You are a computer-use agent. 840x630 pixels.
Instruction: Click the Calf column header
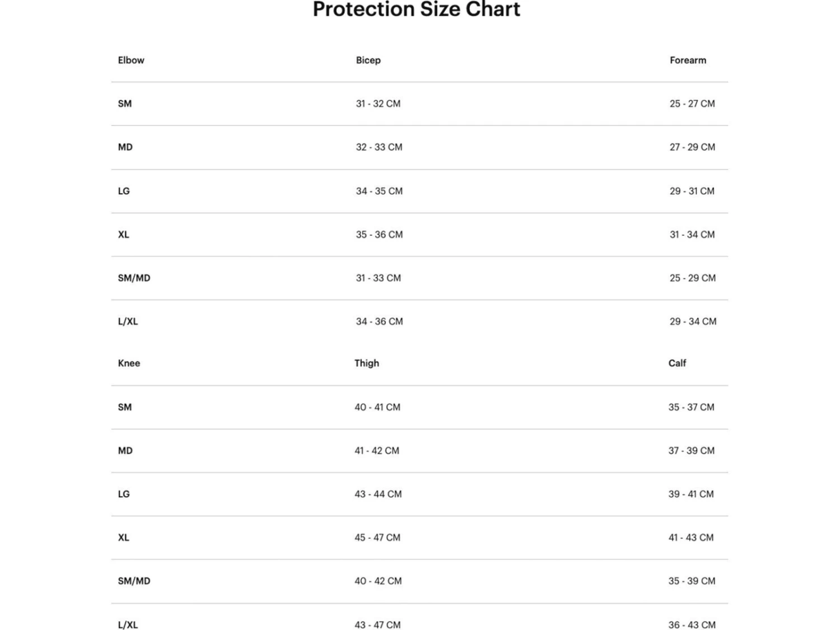click(677, 363)
